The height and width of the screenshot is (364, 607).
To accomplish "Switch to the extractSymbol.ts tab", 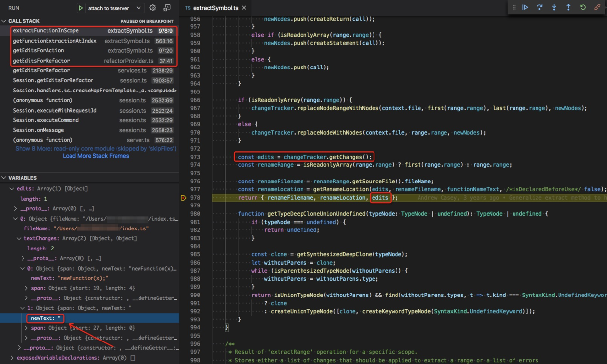I will pyautogui.click(x=215, y=7).
